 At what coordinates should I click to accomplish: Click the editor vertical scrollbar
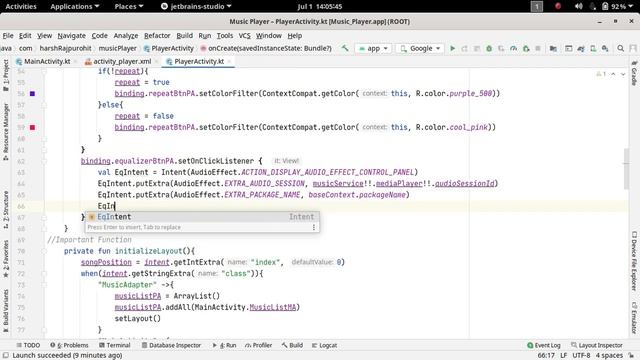(x=626, y=169)
